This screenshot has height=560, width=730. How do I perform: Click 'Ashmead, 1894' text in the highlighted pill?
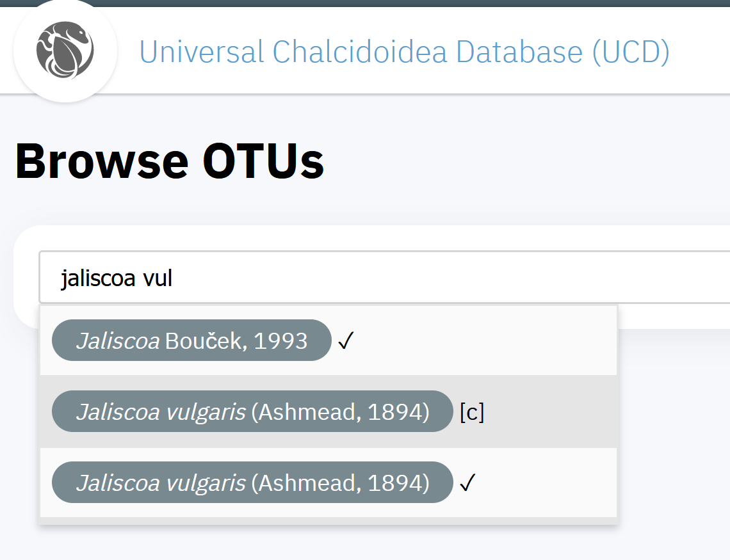tap(340, 412)
